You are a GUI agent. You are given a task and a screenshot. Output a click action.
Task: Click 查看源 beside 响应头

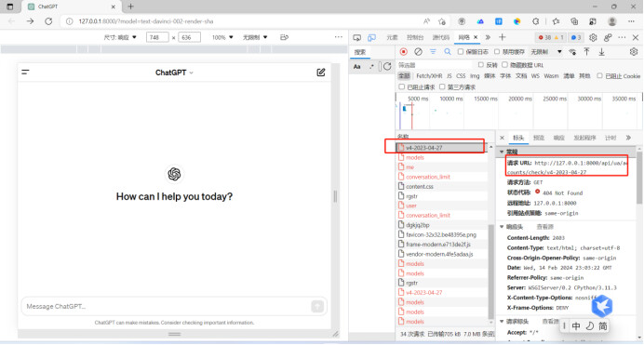[x=545, y=227]
